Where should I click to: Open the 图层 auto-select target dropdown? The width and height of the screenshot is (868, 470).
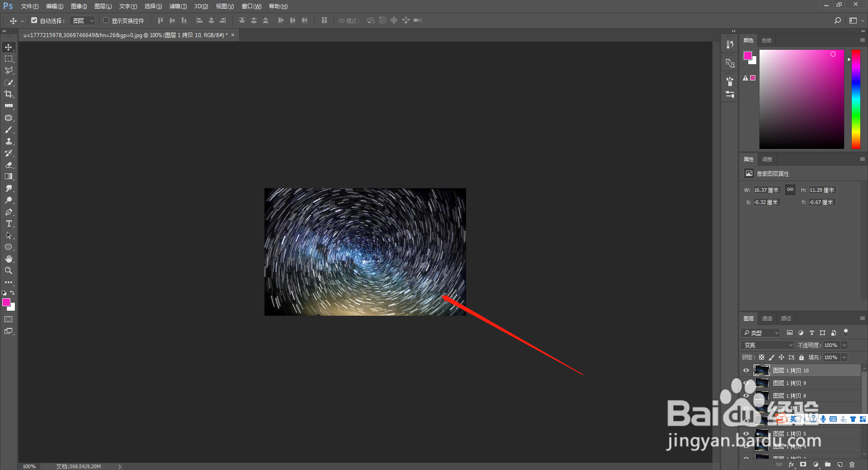point(83,20)
